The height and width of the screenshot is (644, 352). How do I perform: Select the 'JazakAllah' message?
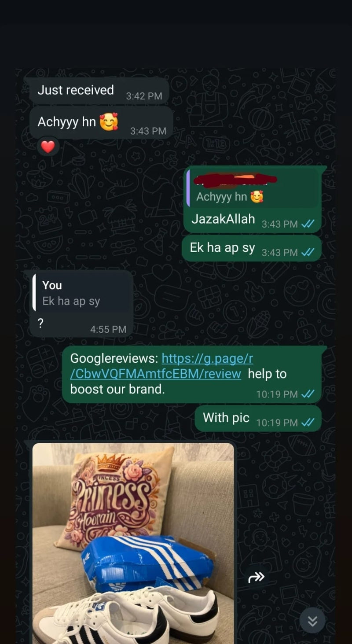[x=223, y=219]
